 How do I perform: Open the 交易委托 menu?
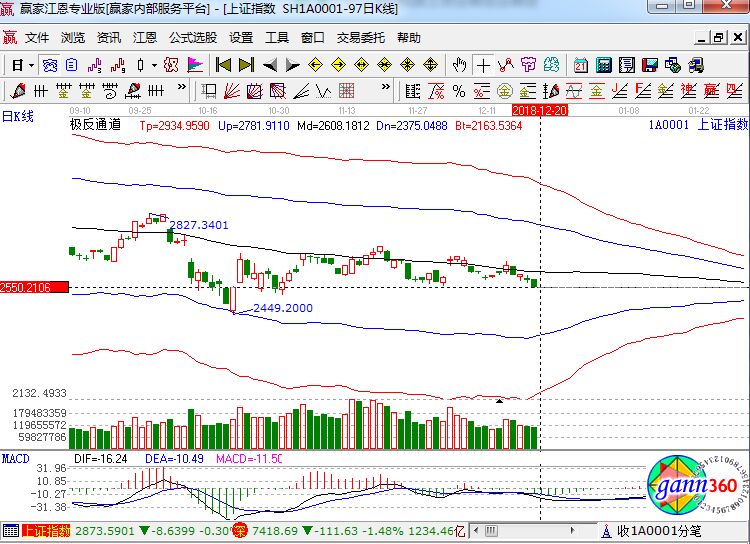pos(360,38)
